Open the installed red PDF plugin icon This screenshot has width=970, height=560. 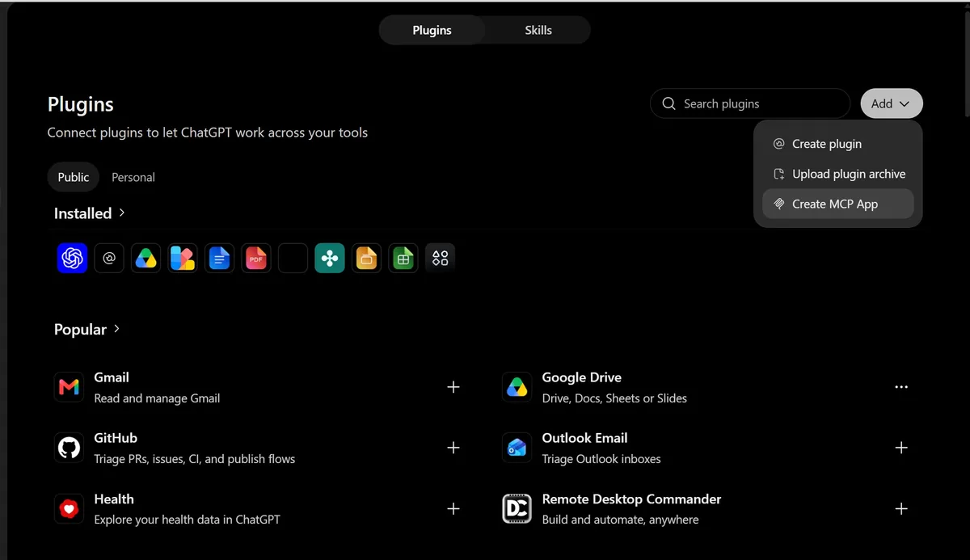click(256, 258)
